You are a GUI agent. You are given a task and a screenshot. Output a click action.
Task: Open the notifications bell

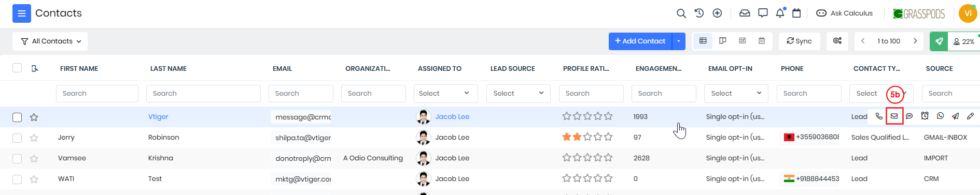tap(780, 13)
